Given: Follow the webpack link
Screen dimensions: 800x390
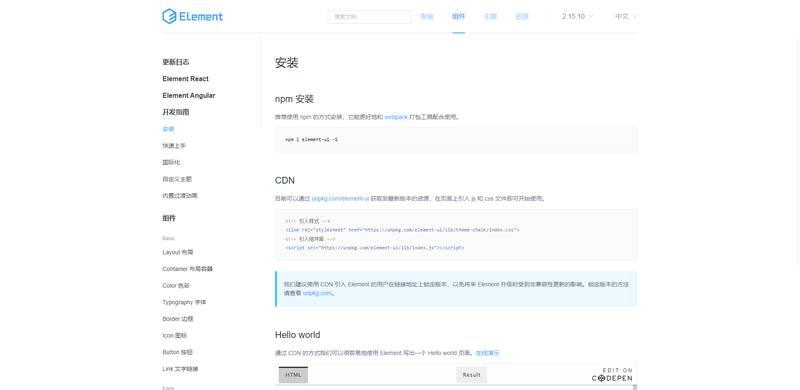Looking at the screenshot, I should pyautogui.click(x=396, y=117).
